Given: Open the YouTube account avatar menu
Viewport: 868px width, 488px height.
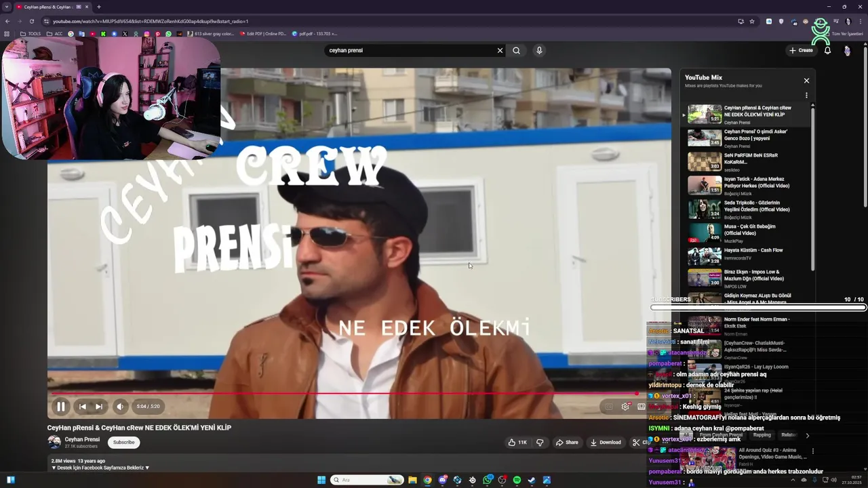Looking at the screenshot, I should click(847, 50).
